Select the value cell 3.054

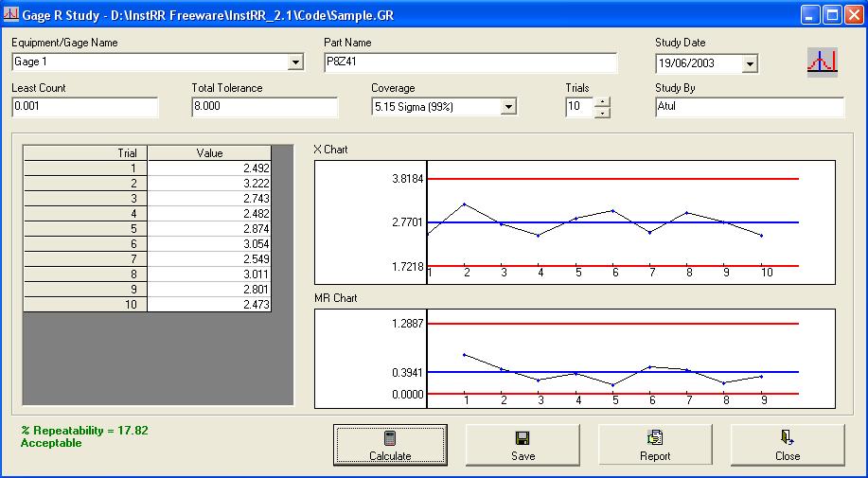click(209, 244)
